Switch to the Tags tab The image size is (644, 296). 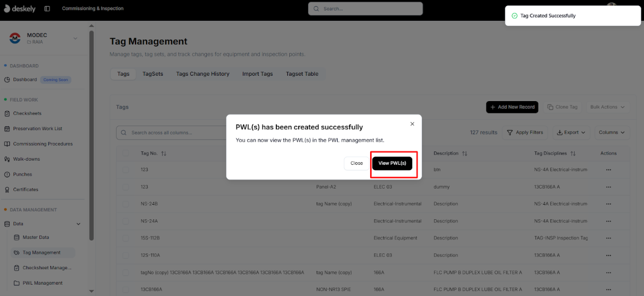coord(123,74)
